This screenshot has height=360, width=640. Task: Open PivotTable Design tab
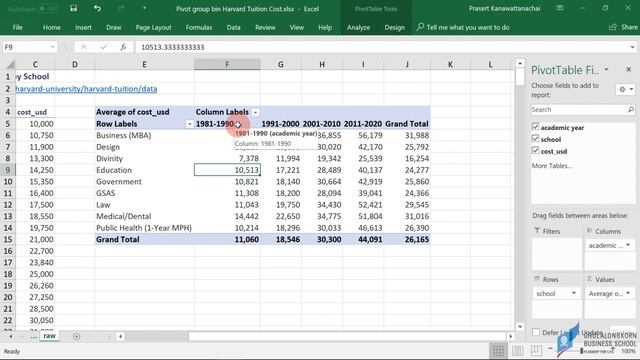pyautogui.click(x=394, y=27)
